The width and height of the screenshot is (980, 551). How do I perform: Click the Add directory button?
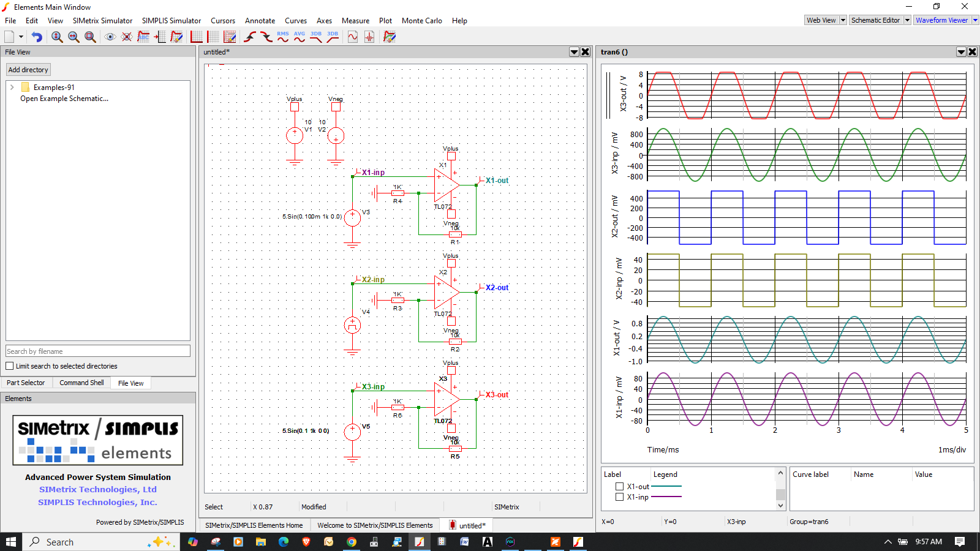click(28, 70)
